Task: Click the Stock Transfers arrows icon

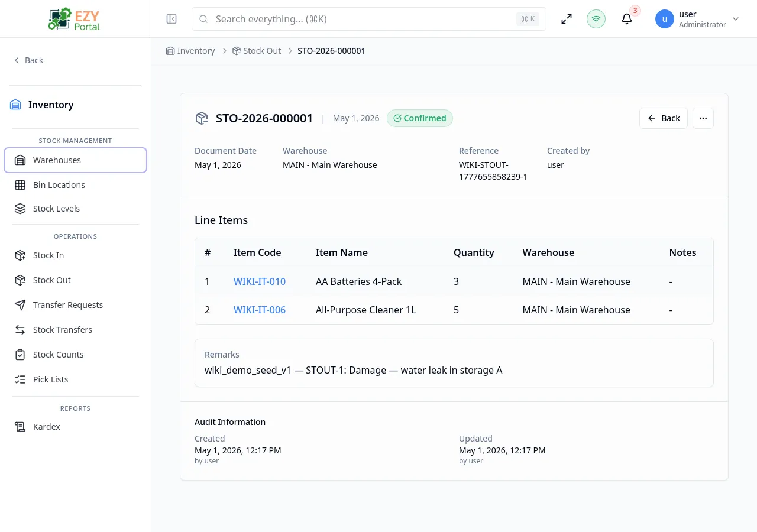Action: [x=20, y=330]
